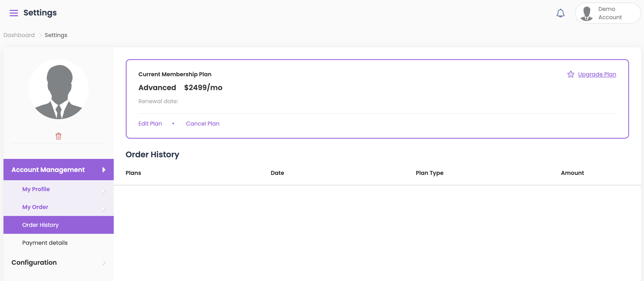Click the Amount column header
The width and height of the screenshot is (644, 281).
click(x=572, y=173)
